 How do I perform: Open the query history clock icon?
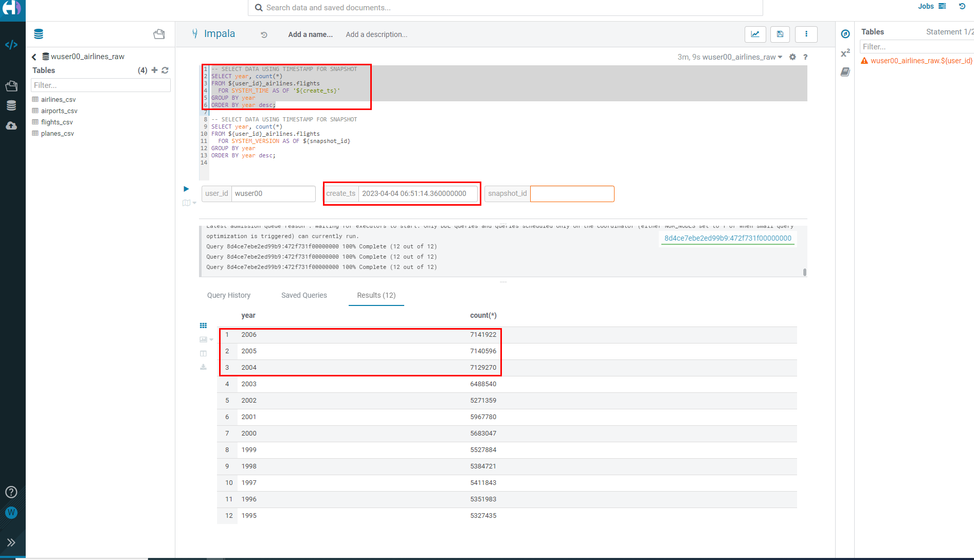pyautogui.click(x=264, y=34)
